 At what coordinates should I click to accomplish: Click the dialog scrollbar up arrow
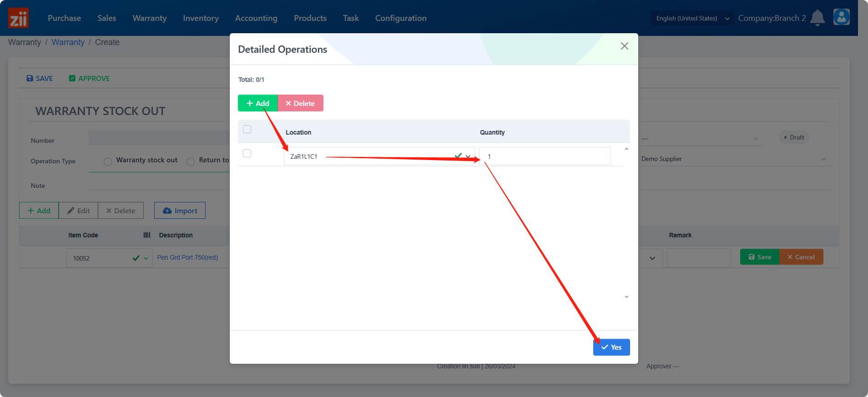tap(626, 149)
